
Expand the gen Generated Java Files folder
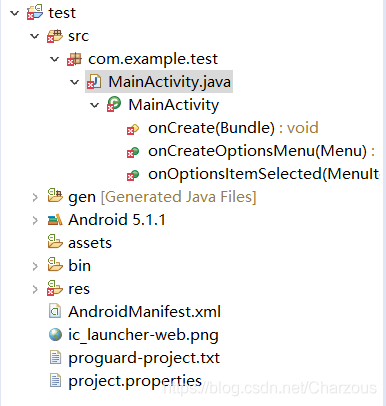point(35,197)
